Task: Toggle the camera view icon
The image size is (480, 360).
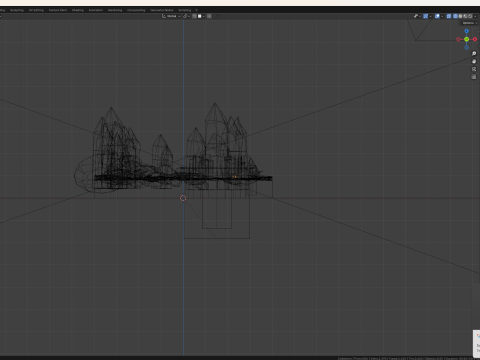Action: (474, 69)
